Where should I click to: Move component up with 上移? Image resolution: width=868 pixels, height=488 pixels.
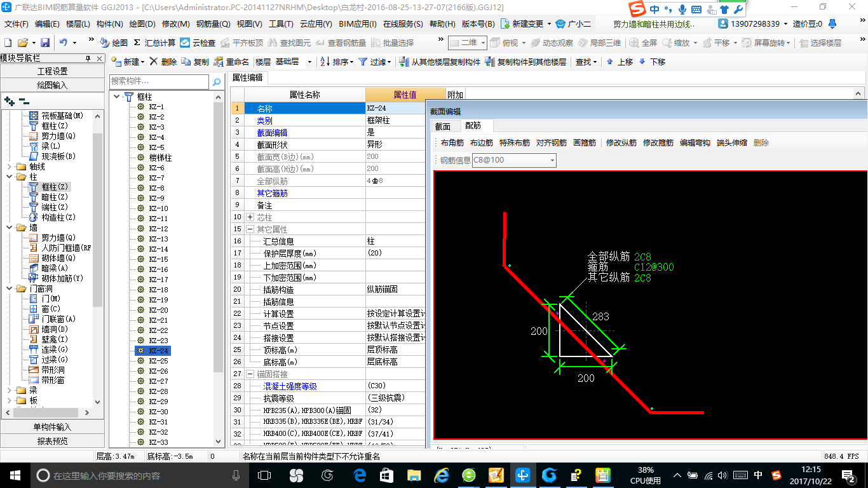coord(620,62)
